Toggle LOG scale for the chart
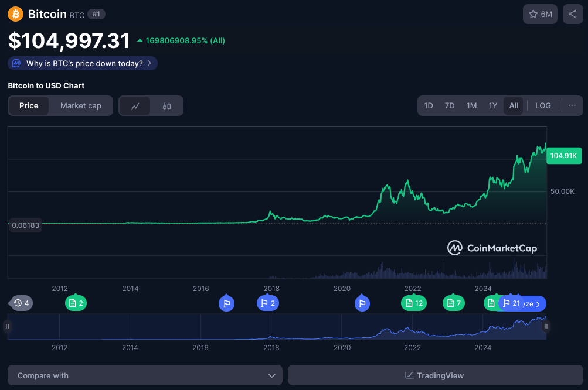 coord(542,105)
